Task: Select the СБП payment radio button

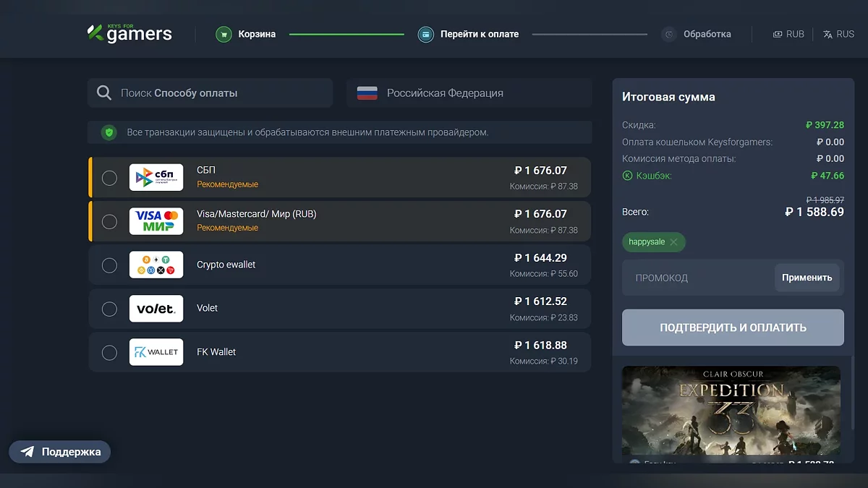Action: (x=109, y=178)
